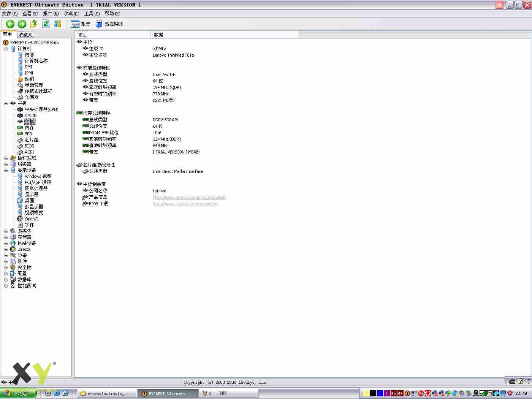
Task: Select the PCI/AGP 视频 tree item
Action: click(x=38, y=182)
